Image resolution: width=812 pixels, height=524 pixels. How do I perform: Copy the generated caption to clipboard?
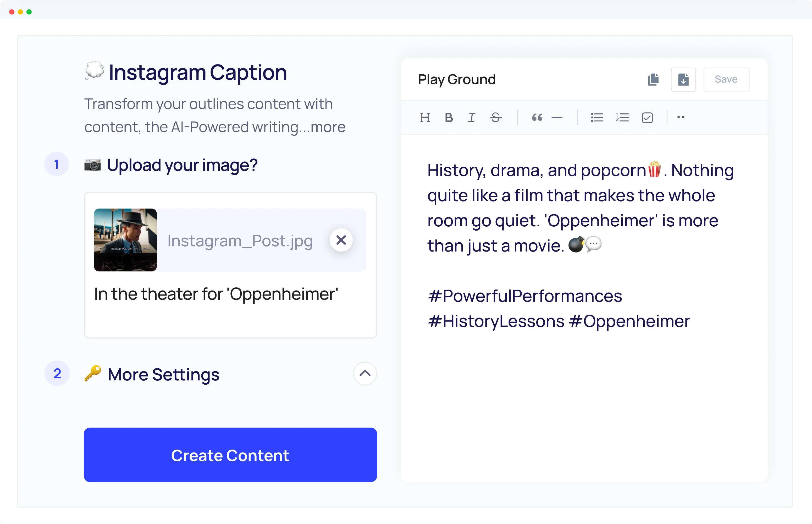coord(653,79)
